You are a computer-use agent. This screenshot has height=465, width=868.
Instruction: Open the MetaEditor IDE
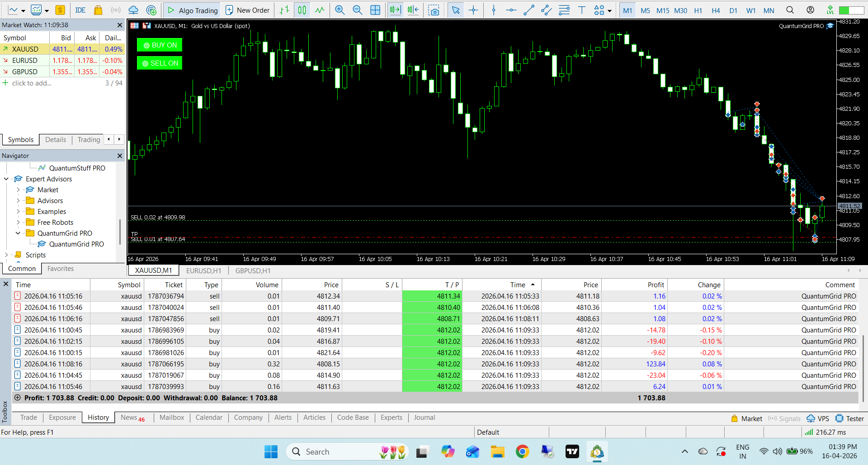(80, 10)
